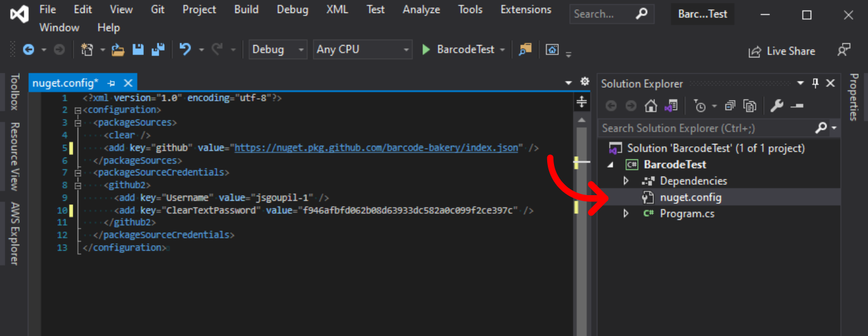The image size is (868, 336).
Task: Collapse the packageSourceCredentials XML element
Action: 77,173
